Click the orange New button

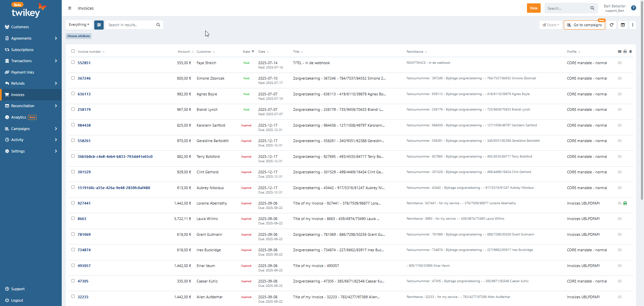click(x=534, y=8)
